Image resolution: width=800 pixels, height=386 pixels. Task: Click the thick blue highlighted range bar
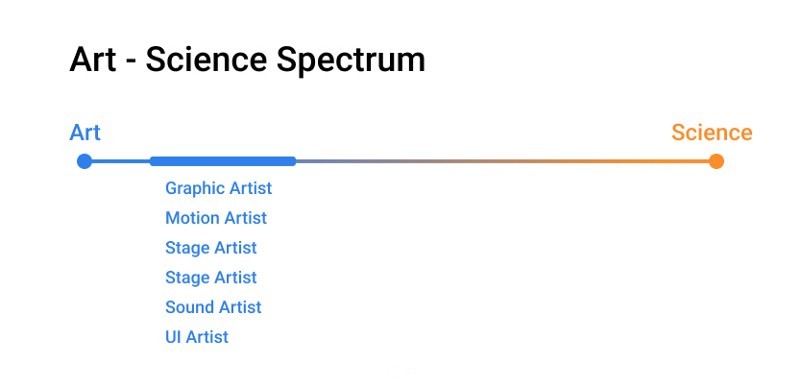pyautogui.click(x=223, y=161)
